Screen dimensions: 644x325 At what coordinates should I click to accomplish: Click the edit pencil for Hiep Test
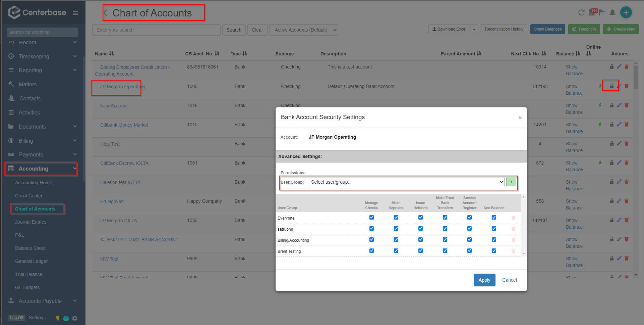[619, 143]
